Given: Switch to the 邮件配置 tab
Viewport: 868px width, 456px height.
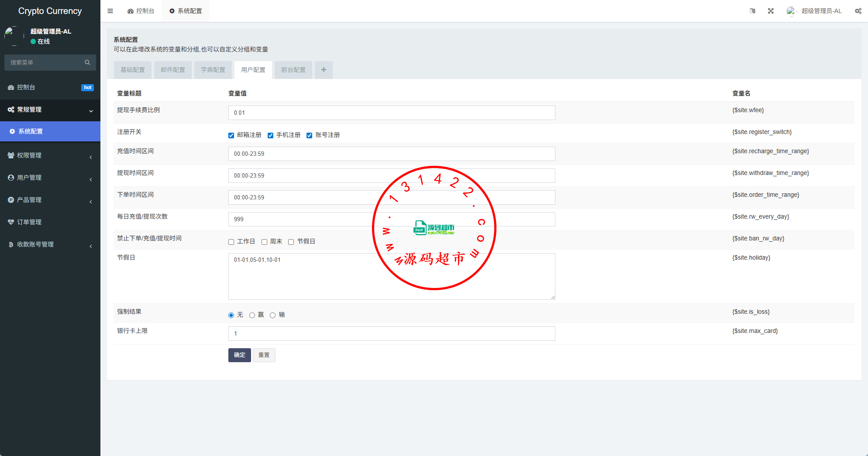Looking at the screenshot, I should tap(173, 70).
